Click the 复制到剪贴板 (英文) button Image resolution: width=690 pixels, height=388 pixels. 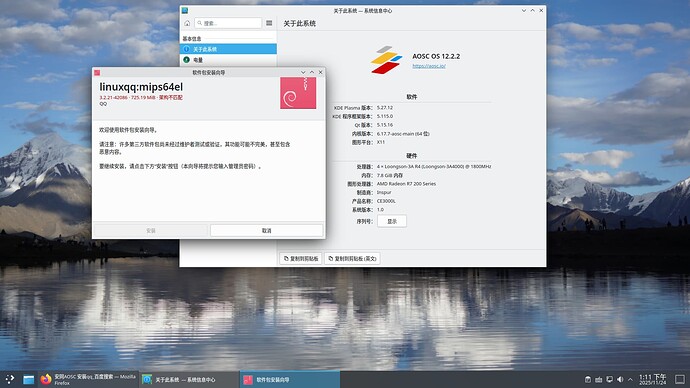(352, 259)
